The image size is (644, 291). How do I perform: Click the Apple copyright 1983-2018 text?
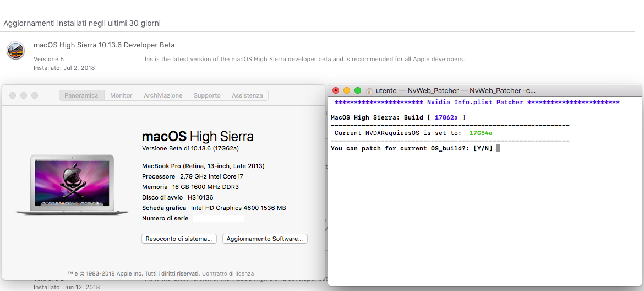pyautogui.click(x=134, y=273)
